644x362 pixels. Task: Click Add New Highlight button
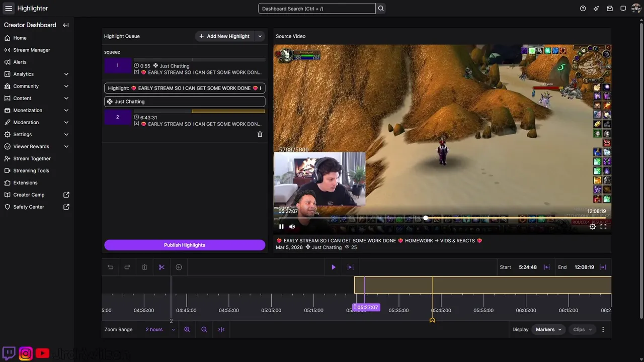point(224,36)
